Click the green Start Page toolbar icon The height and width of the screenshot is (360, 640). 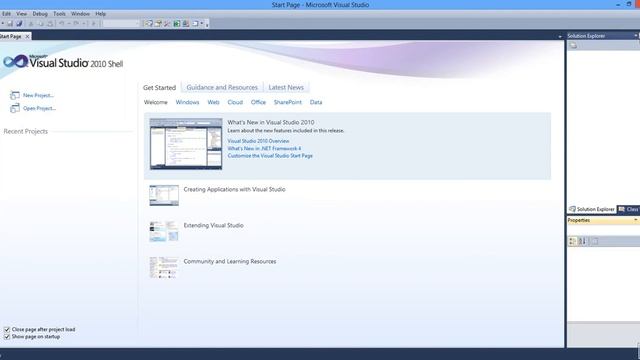tap(177, 24)
